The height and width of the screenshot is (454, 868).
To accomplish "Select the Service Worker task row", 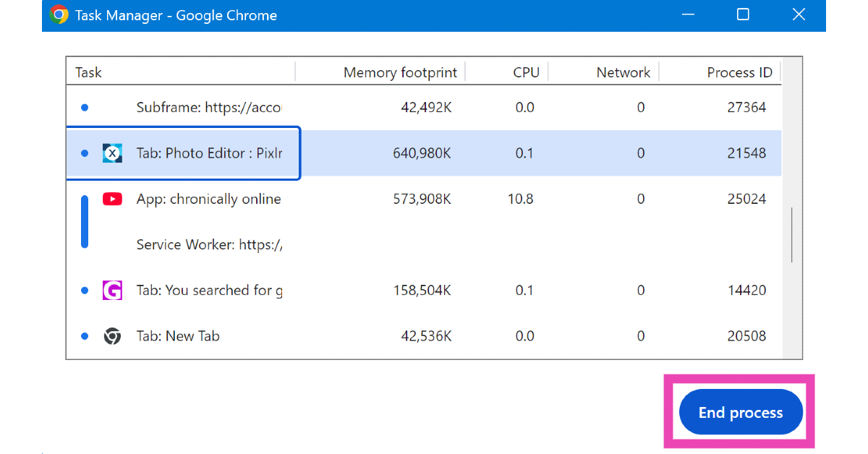I will click(209, 245).
